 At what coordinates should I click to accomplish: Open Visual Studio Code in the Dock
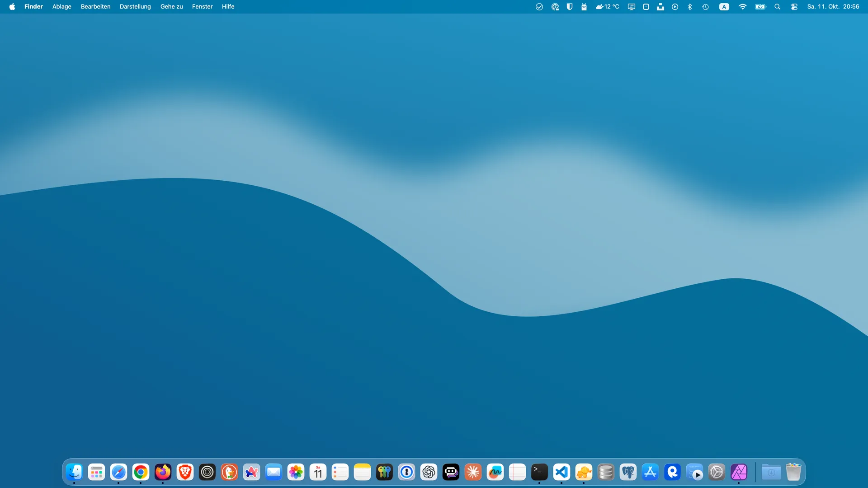pos(561,472)
